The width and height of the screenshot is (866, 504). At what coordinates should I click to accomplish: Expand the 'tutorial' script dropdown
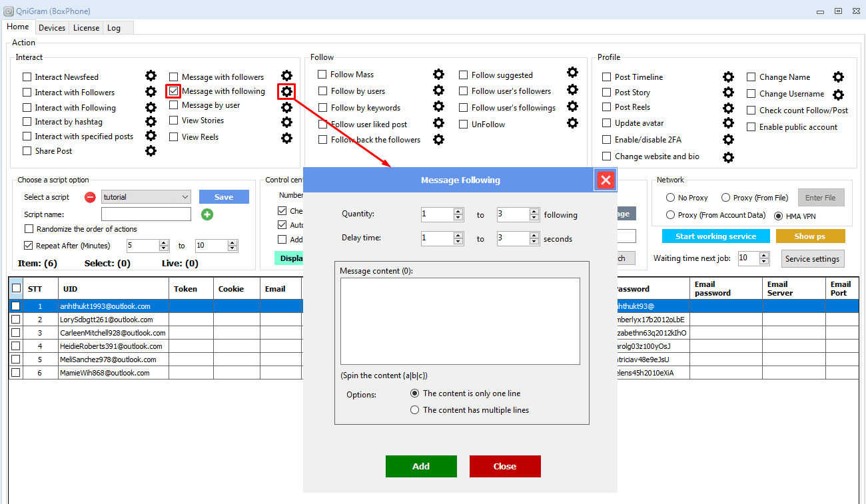pyautogui.click(x=185, y=197)
